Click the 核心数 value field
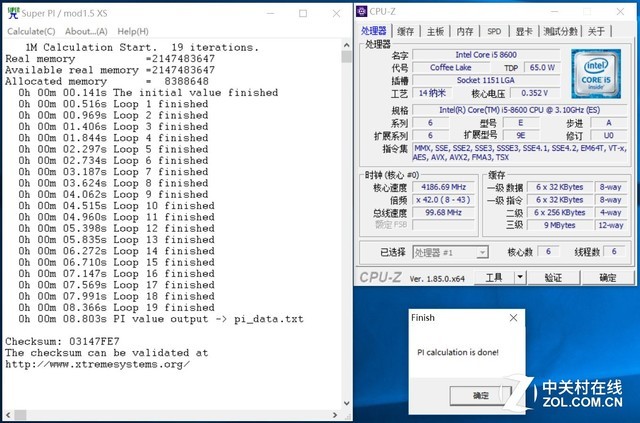The image size is (640, 423). click(548, 252)
